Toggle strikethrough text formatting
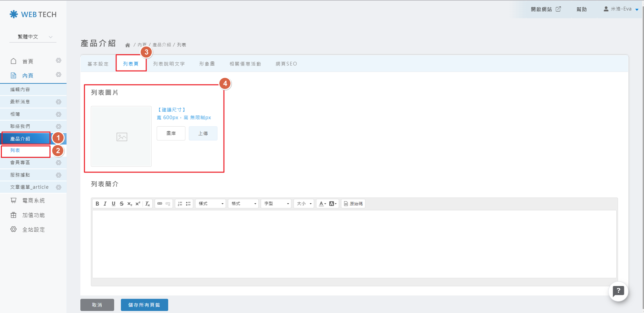The width and height of the screenshot is (644, 313). pos(122,204)
